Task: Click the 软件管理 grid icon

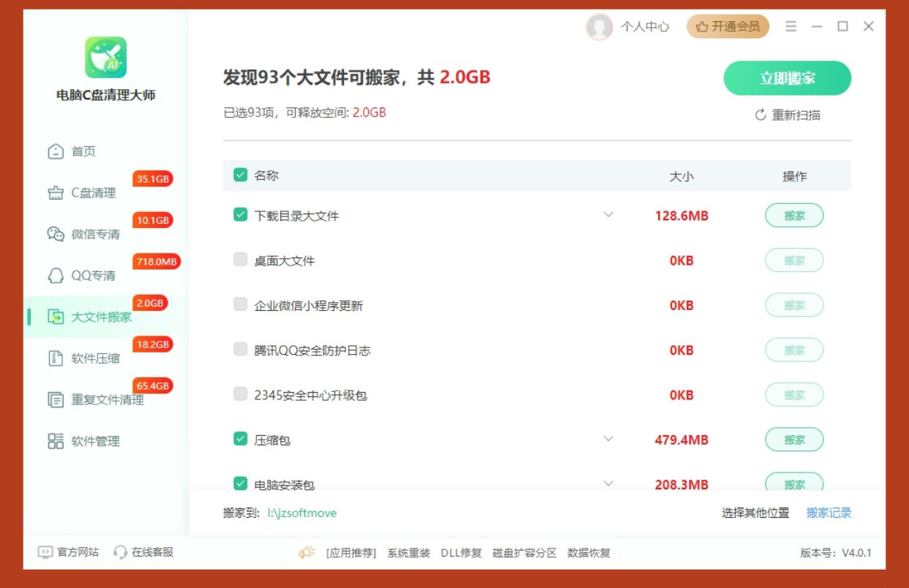Action: click(x=56, y=441)
